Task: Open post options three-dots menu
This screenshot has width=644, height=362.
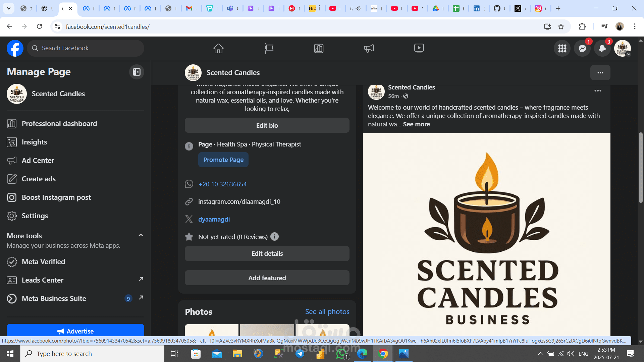Action: click(598, 91)
